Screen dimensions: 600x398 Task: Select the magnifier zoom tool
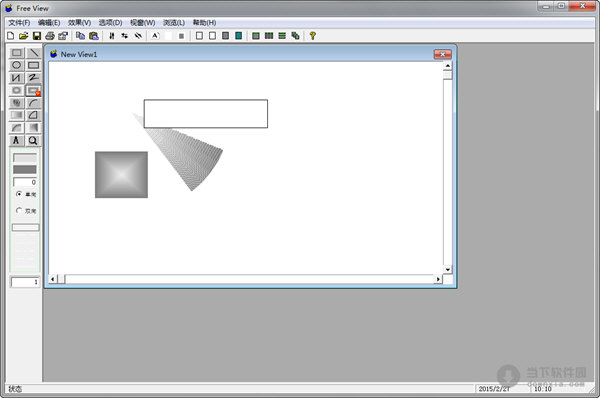(x=34, y=140)
